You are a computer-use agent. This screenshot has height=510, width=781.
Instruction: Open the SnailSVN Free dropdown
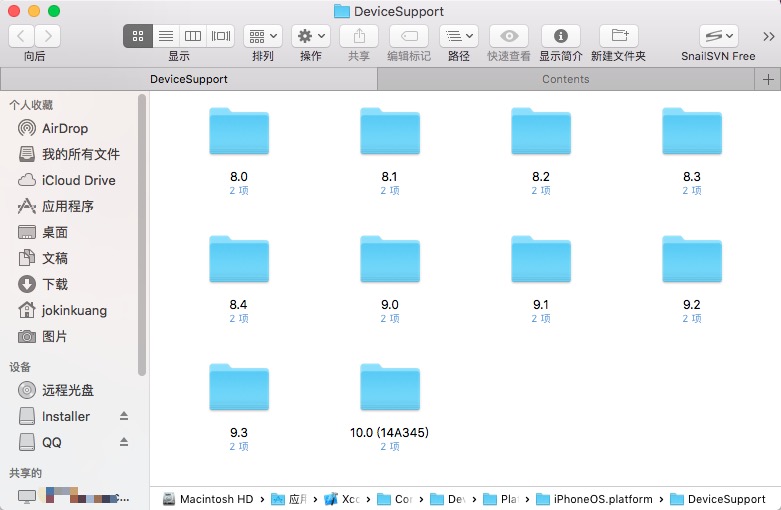tap(719, 36)
